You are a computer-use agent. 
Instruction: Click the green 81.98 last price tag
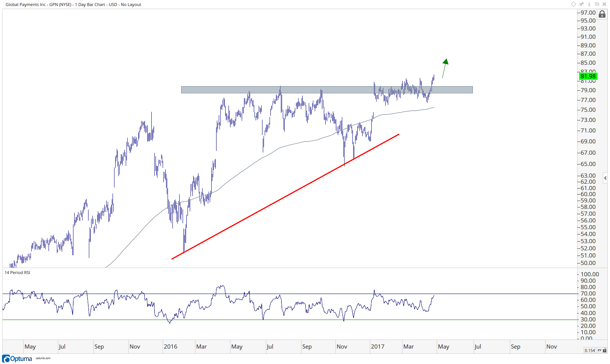pos(588,76)
